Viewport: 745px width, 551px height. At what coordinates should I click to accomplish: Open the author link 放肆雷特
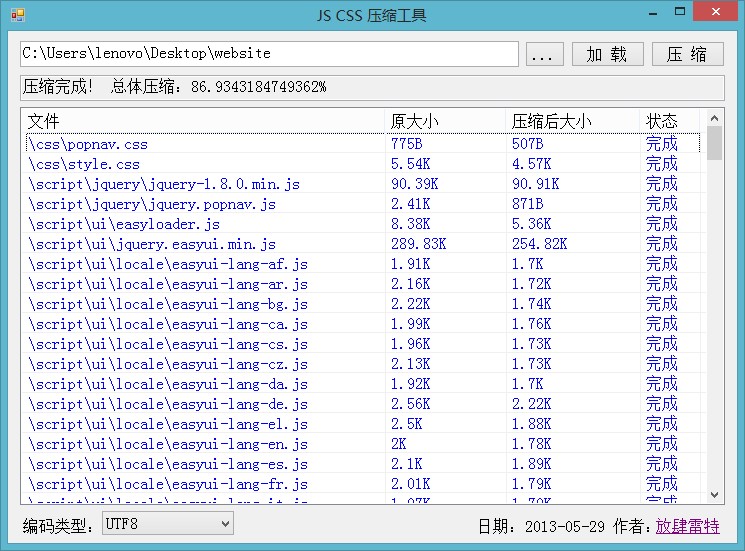pos(687,527)
